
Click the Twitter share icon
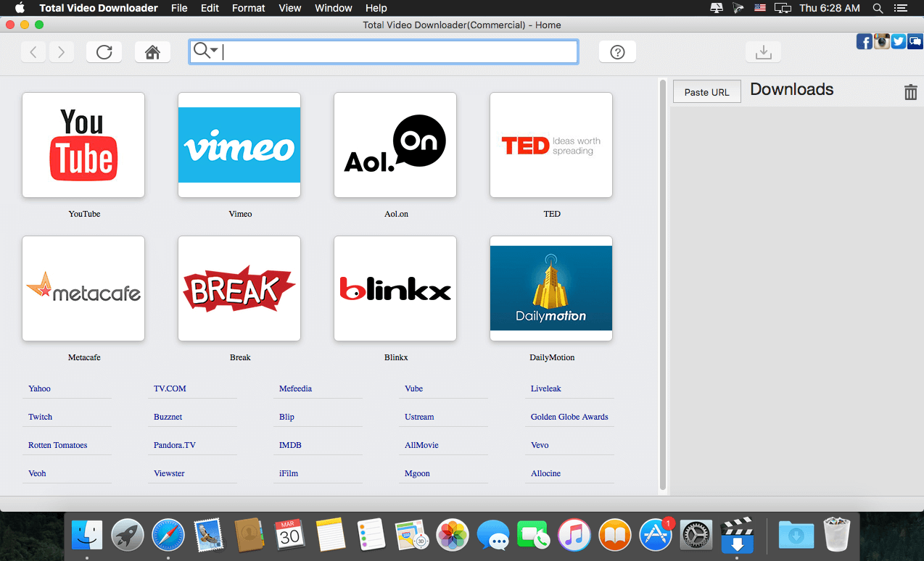898,41
